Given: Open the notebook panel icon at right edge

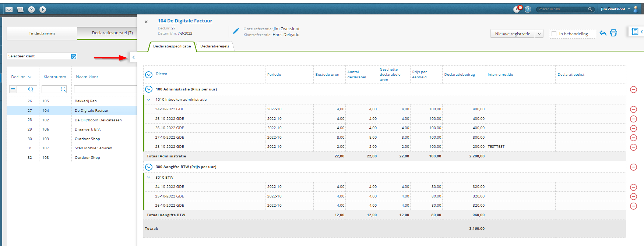Looking at the screenshot, I should point(635,32).
